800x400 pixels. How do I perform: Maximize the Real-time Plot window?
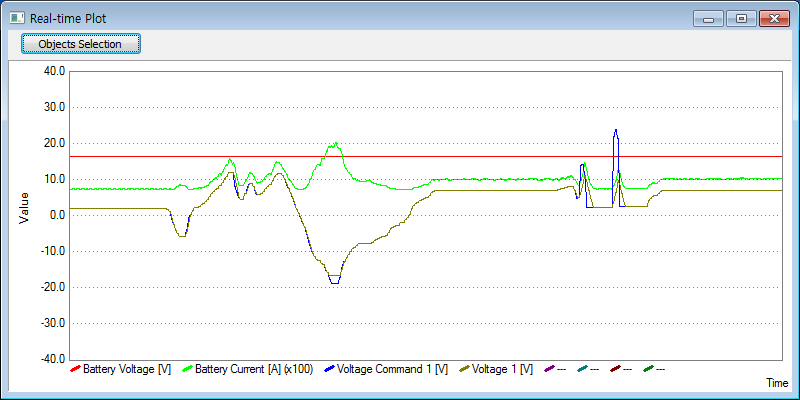pos(740,19)
